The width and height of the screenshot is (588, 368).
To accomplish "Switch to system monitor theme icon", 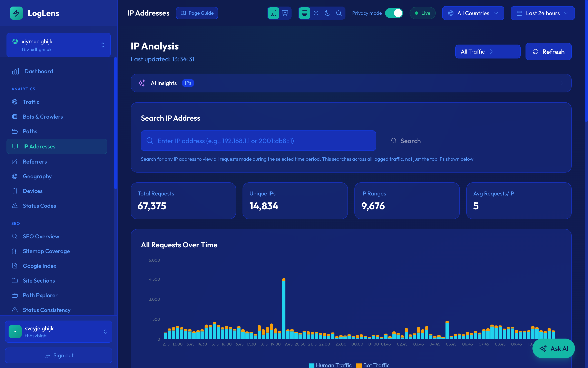I will [304, 13].
